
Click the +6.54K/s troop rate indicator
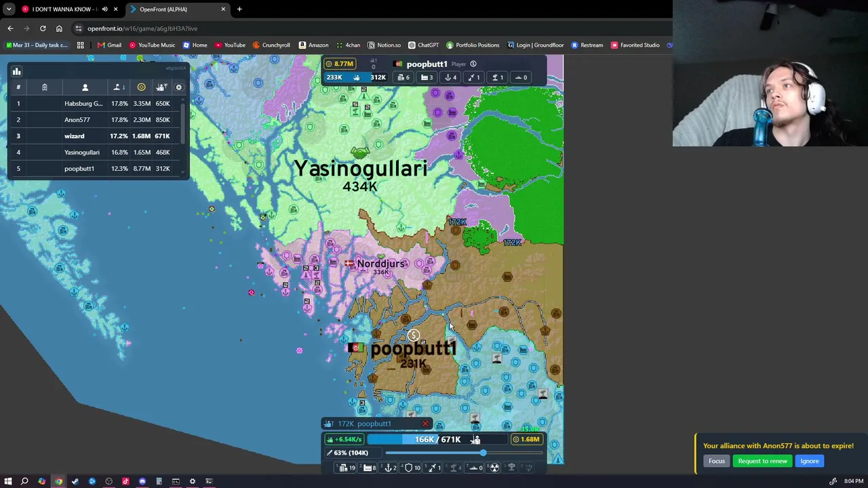344,439
